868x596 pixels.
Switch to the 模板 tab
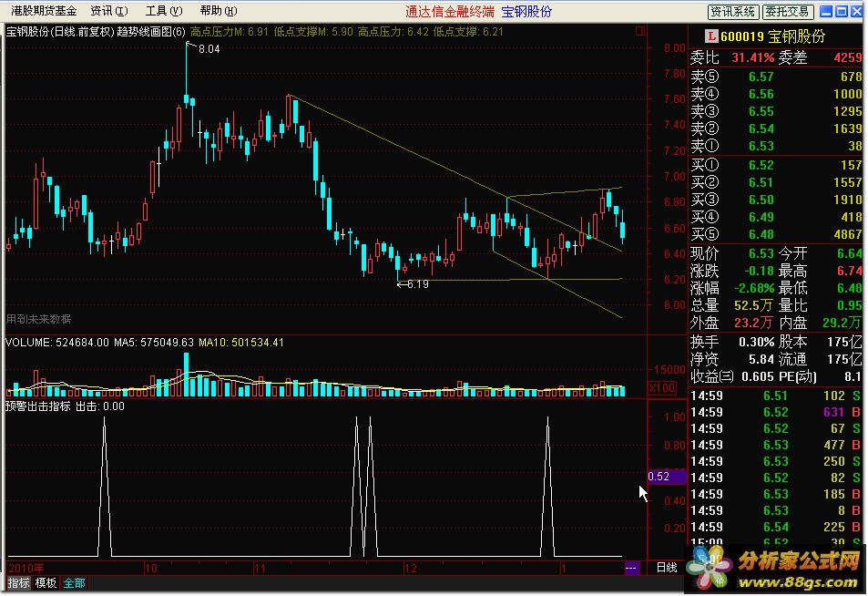pos(46,582)
